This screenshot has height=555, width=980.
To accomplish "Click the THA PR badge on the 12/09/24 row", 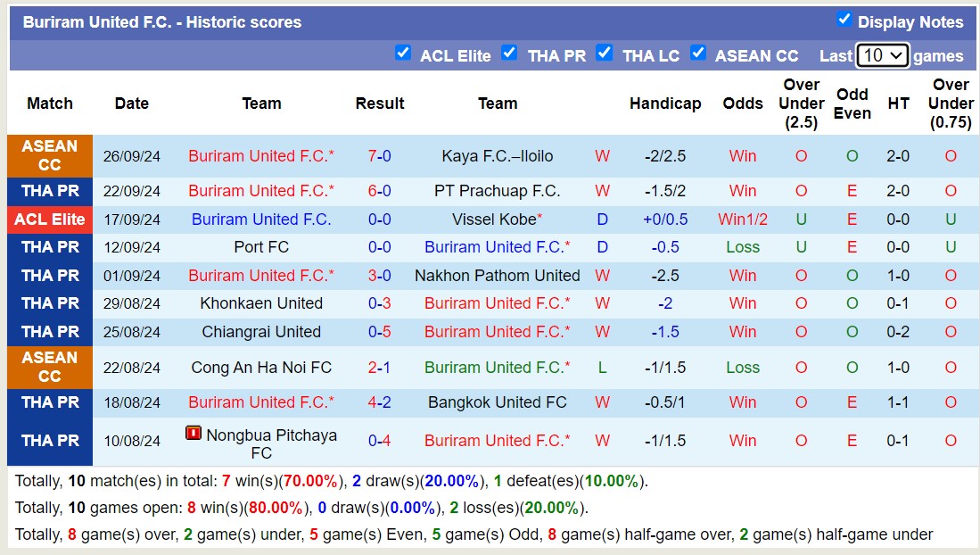I will point(49,247).
